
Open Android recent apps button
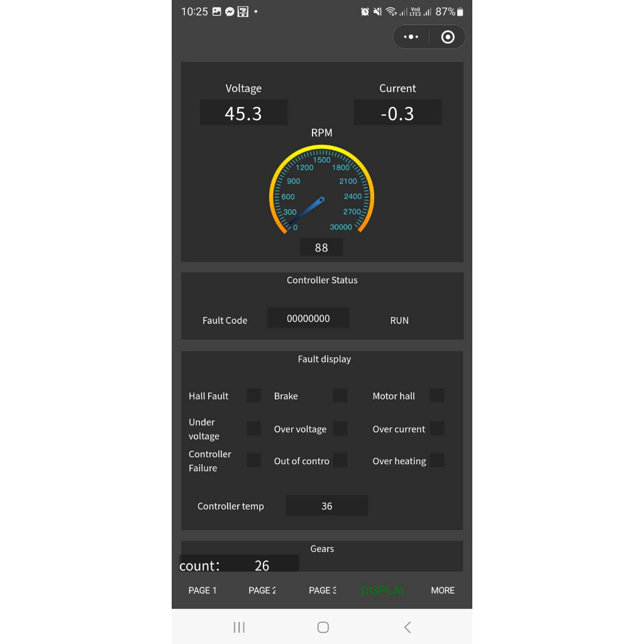pyautogui.click(x=239, y=627)
